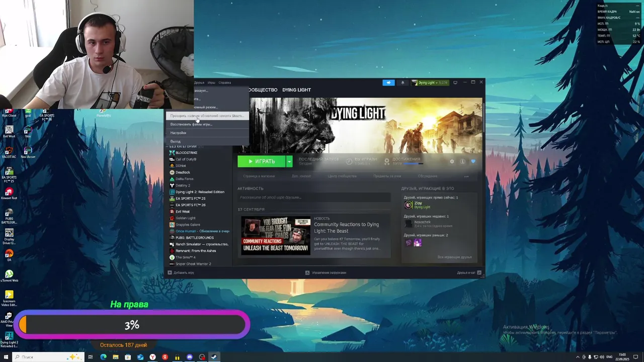Open game settings gear icon

[x=452, y=161]
